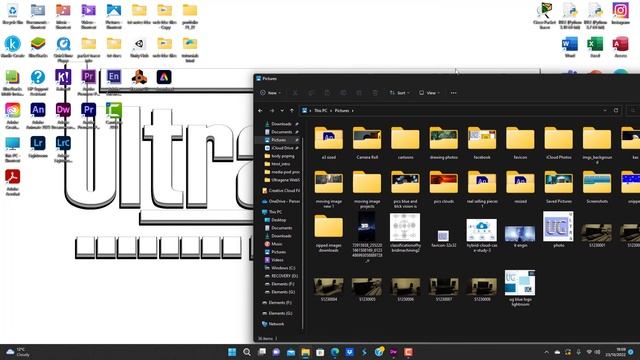Open the View dropdown menu
Viewport: 640px width, 360px height.
coord(429,93)
